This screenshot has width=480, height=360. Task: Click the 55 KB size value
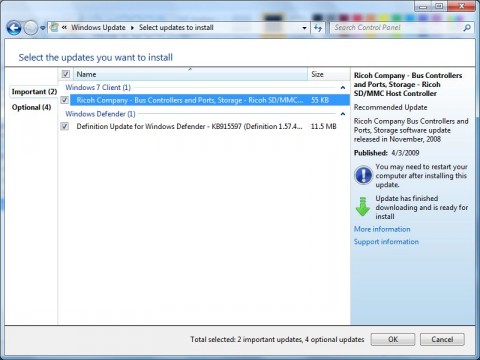click(320, 100)
